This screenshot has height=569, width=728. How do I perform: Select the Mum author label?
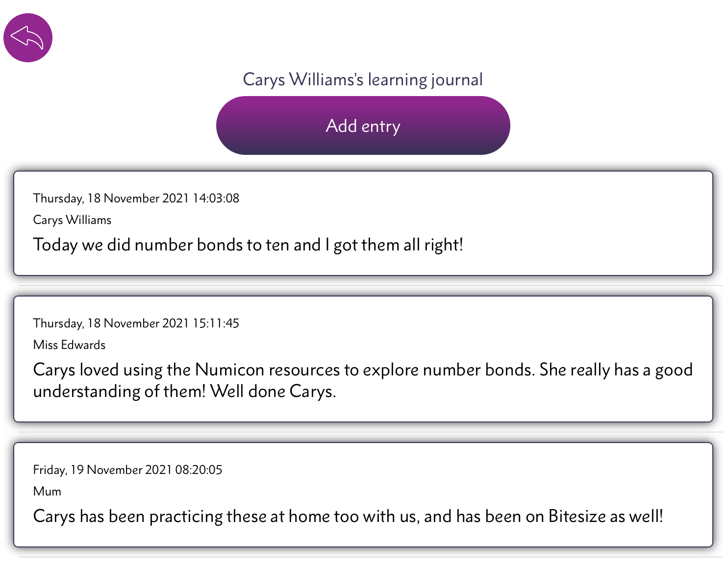[x=47, y=492]
